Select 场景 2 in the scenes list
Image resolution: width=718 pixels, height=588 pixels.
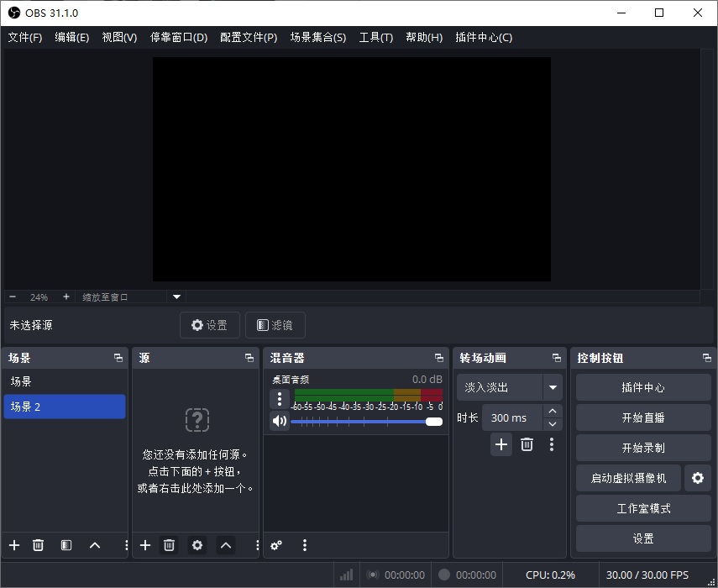tap(65, 406)
